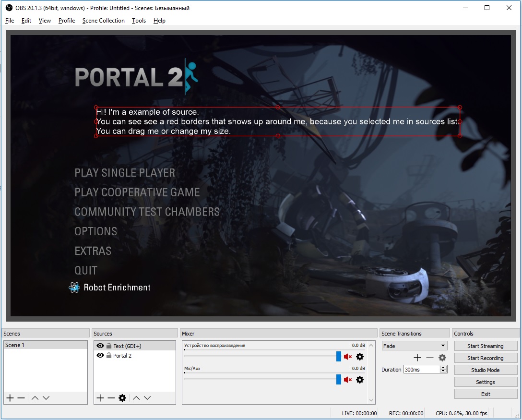
Task: Click the Start Recording button
Action: [486, 358]
